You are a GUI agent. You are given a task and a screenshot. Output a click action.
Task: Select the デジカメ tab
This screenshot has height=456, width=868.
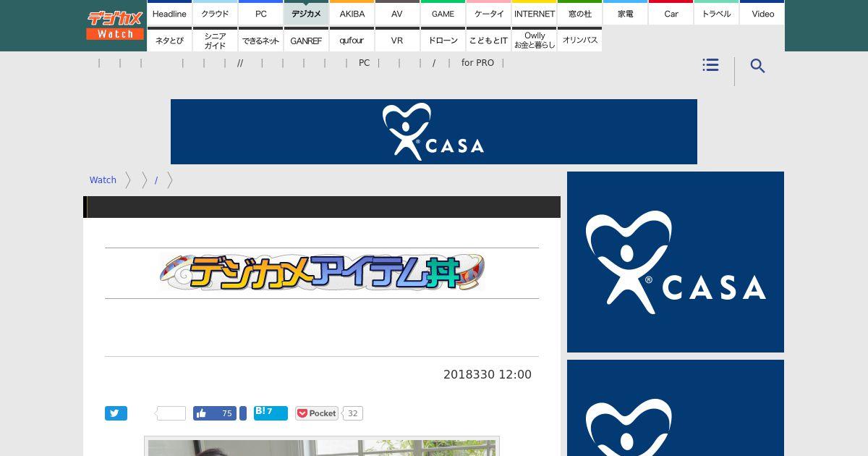(306, 13)
